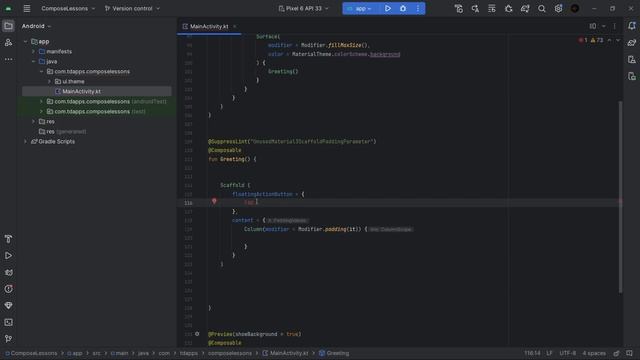Open the Run tool window icon

8,256
